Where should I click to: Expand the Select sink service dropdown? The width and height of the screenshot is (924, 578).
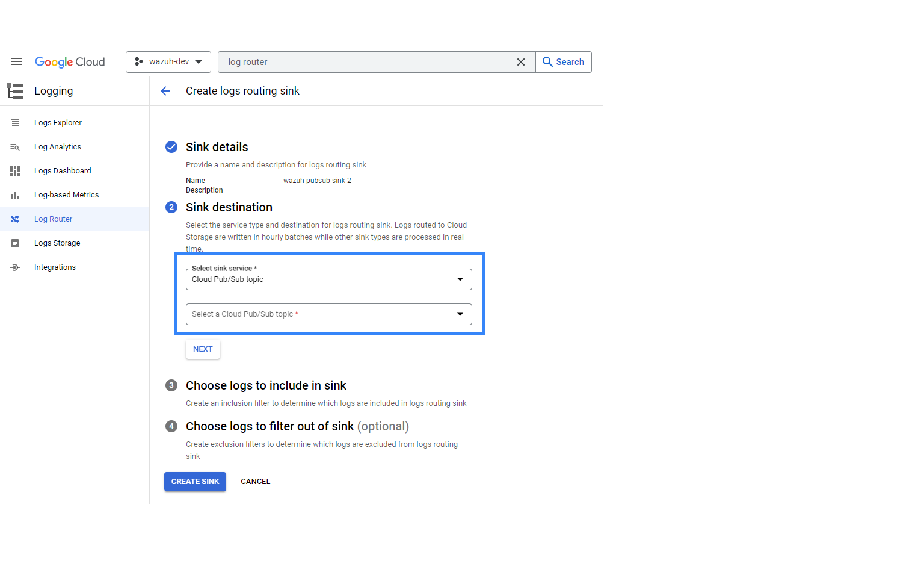tap(328, 279)
